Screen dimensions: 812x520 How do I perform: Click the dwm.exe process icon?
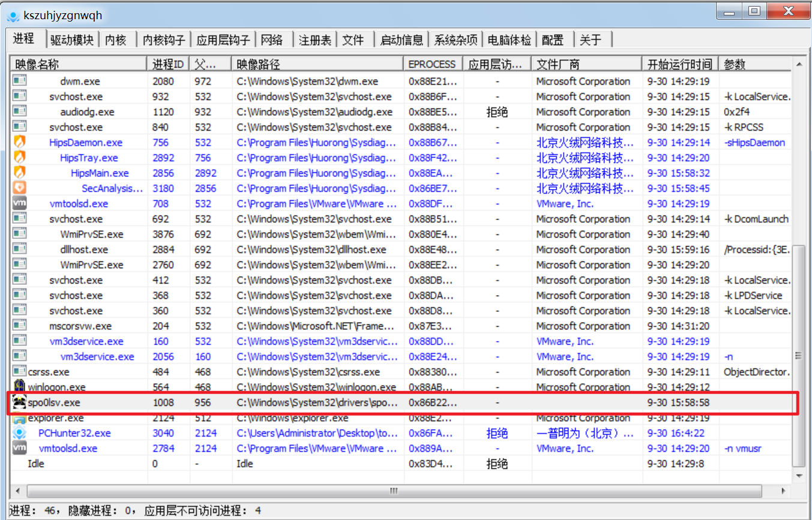19,81
